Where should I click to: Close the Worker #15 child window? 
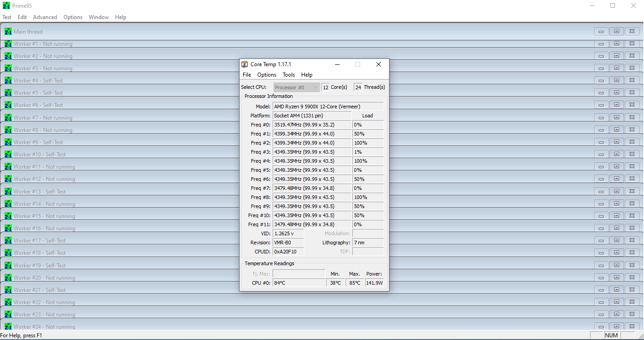pos(632,216)
